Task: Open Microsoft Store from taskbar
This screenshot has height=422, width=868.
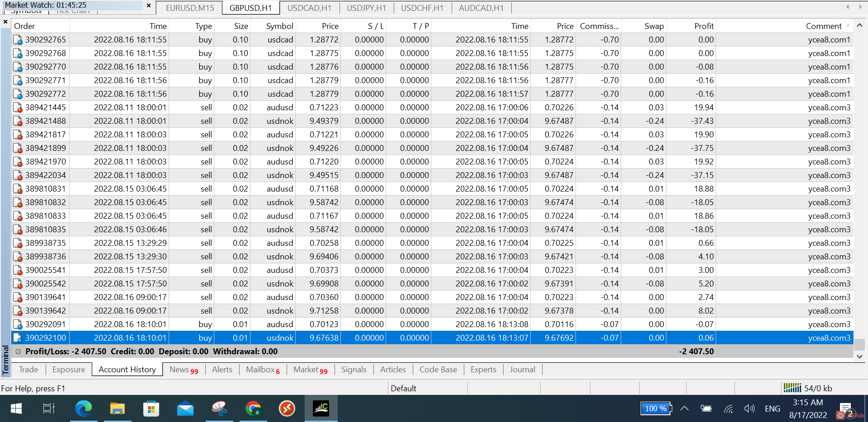Action: pyautogui.click(x=151, y=409)
